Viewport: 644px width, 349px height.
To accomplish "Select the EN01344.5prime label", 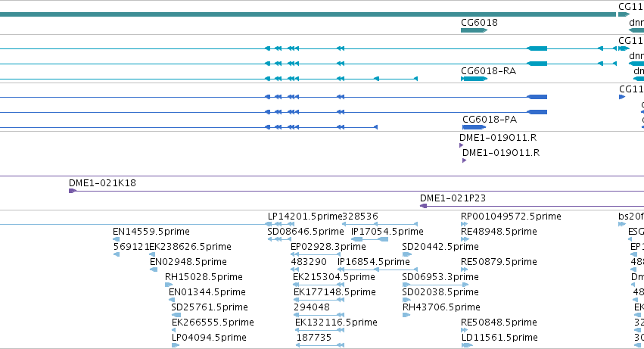I will coord(207,292).
